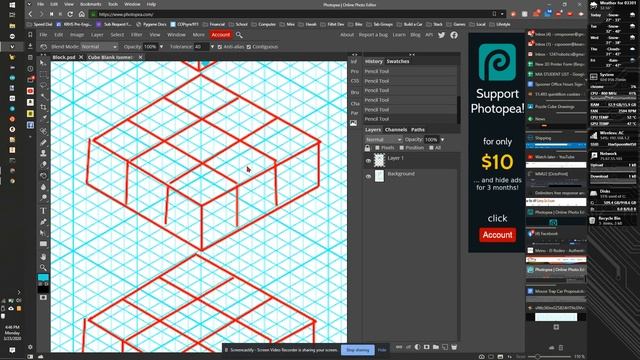Select the Dodge tool

(x=43, y=198)
